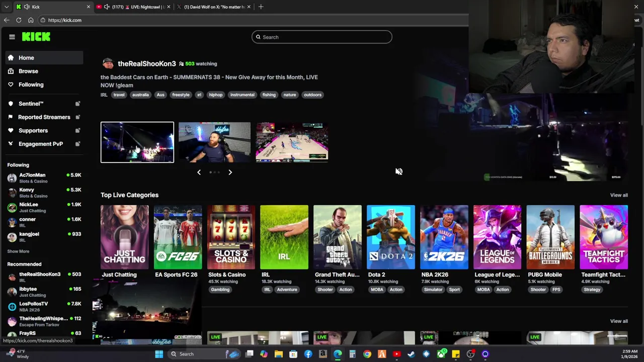Open kangjoel in Following list
This screenshot has height=362, width=644.
(44, 236)
